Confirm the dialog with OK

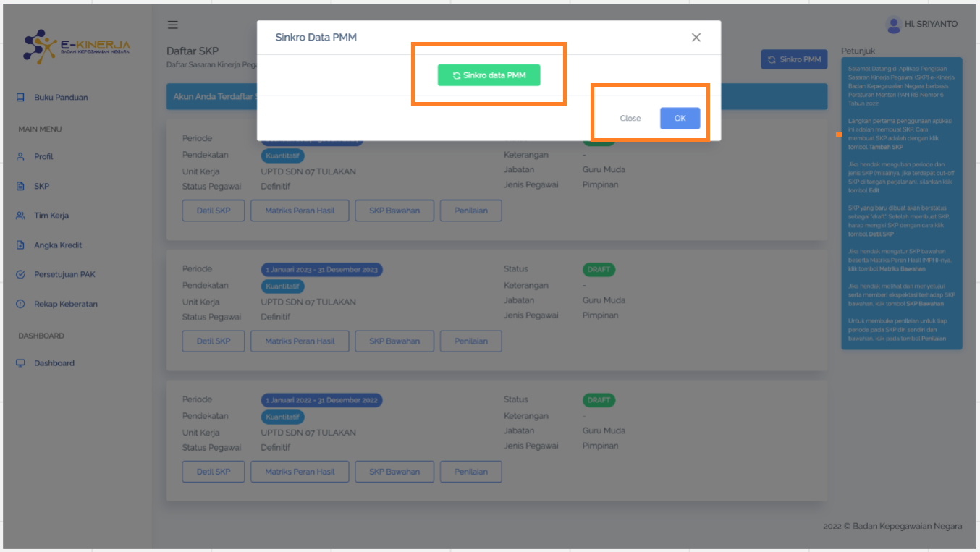coord(680,118)
